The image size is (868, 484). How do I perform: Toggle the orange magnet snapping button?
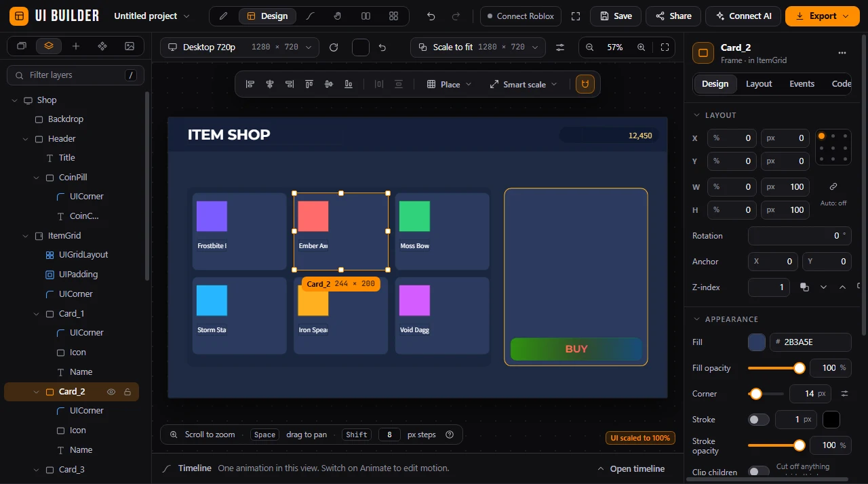click(x=585, y=84)
